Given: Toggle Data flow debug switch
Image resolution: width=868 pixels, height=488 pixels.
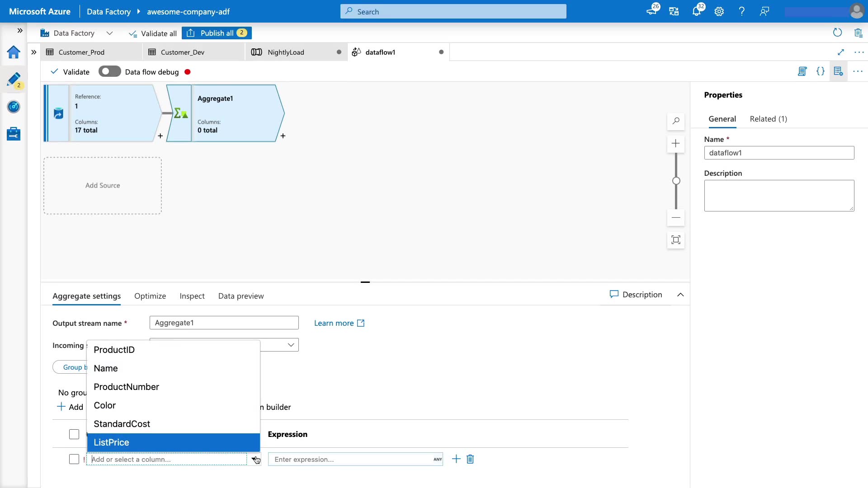Looking at the screenshot, I should point(109,71).
